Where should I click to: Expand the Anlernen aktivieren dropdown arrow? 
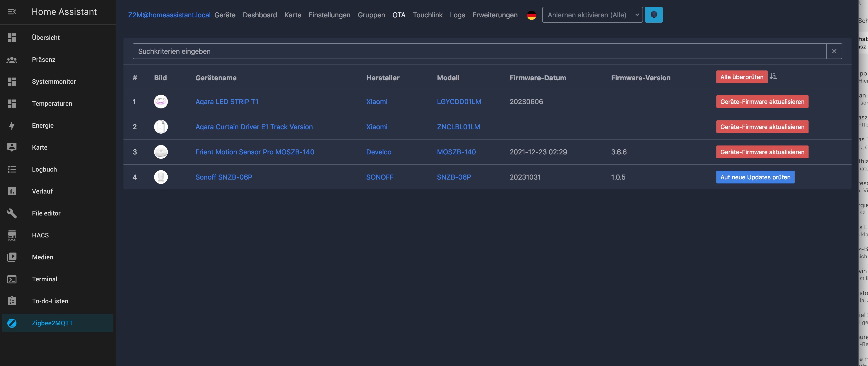point(637,15)
